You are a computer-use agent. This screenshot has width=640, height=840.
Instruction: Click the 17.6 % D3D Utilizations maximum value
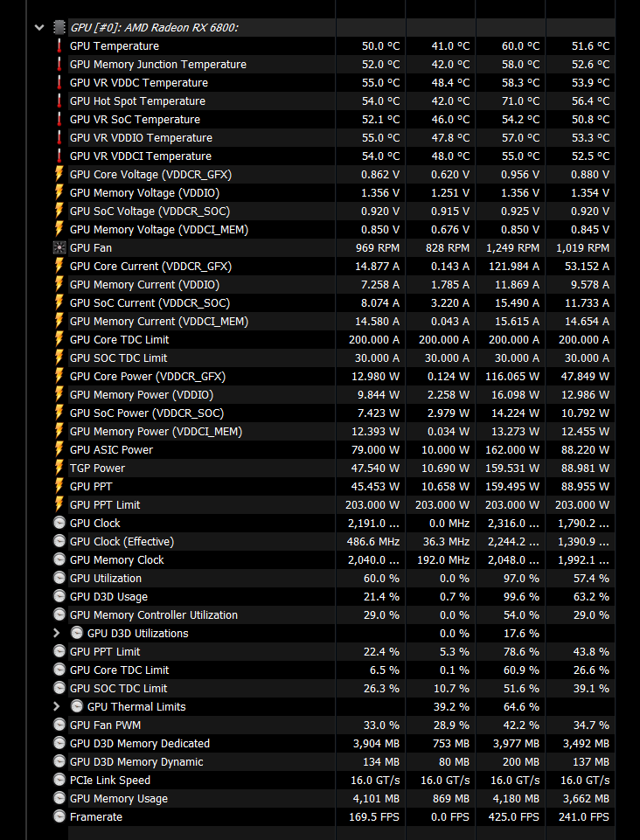pyautogui.click(x=521, y=633)
